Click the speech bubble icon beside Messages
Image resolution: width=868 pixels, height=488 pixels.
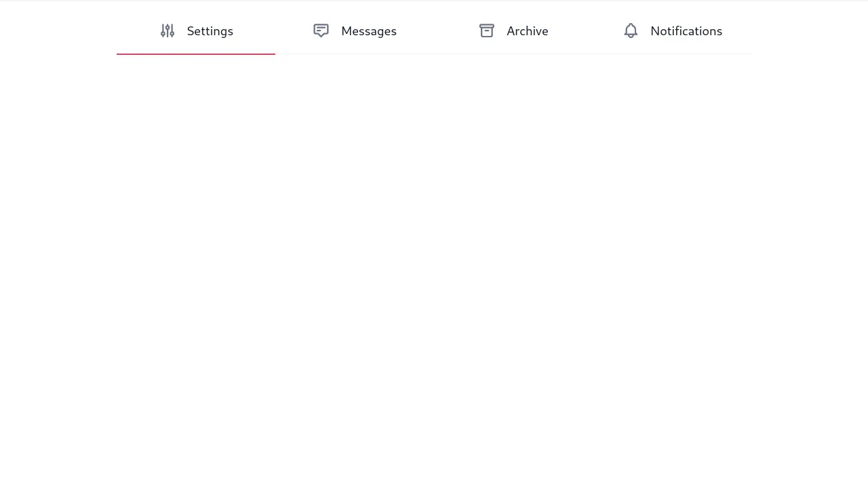tap(321, 30)
